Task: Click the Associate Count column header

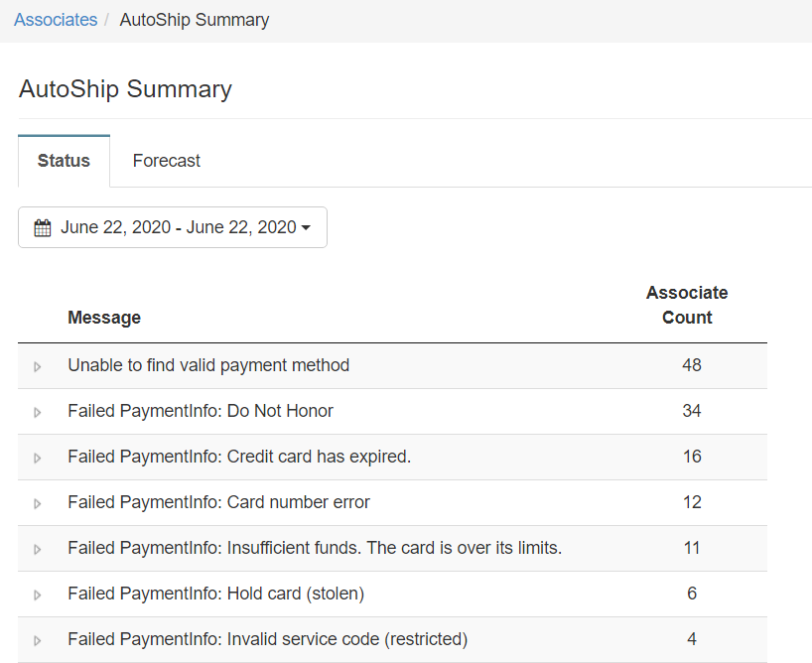Action: tap(687, 305)
